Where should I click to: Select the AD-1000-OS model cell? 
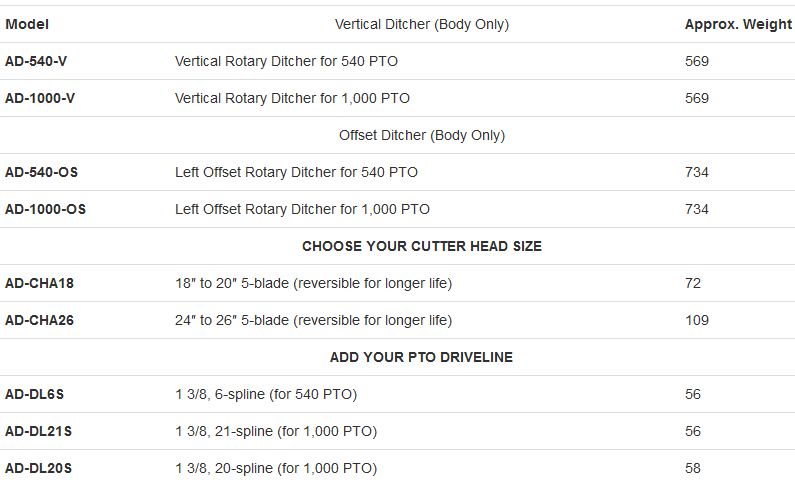[45, 209]
